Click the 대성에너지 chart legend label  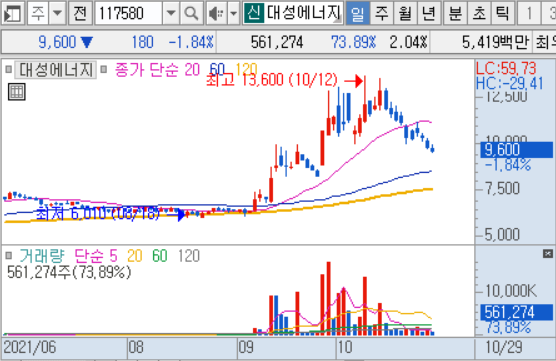[56, 70]
